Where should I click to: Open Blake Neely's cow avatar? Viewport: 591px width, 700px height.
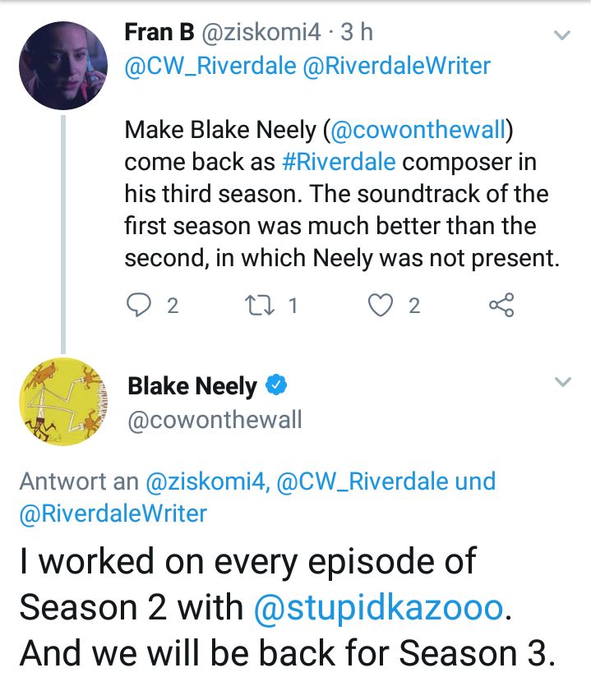point(63,403)
